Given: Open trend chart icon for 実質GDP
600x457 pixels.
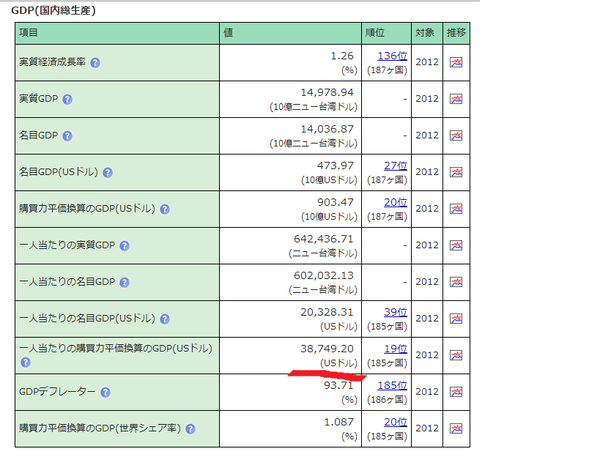Looking at the screenshot, I should pos(456,99).
